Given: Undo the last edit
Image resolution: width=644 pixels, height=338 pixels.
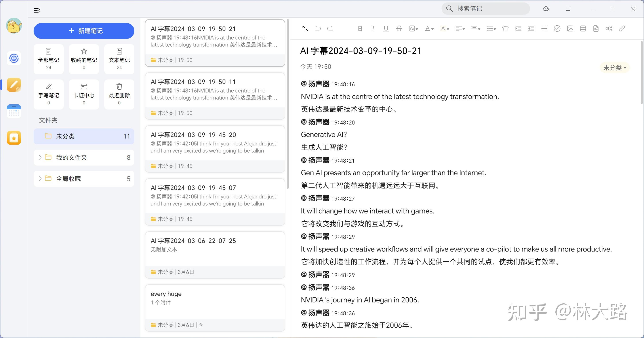Looking at the screenshot, I should tap(318, 28).
